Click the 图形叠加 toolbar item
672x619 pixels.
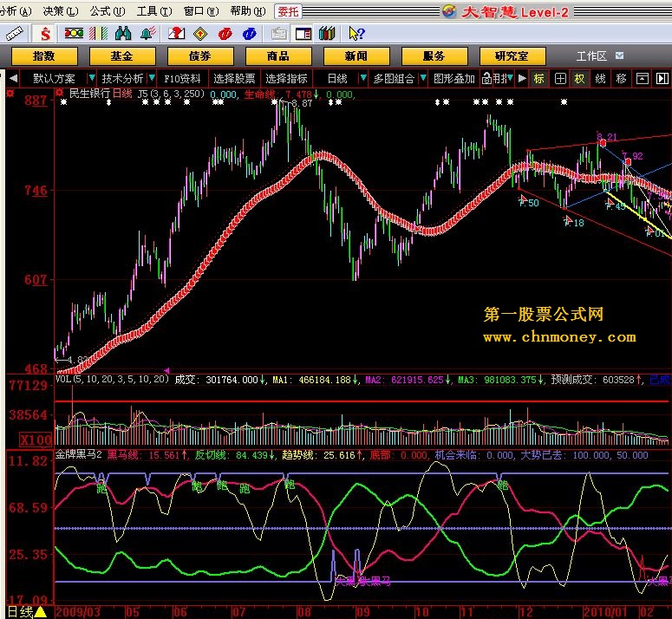point(454,79)
